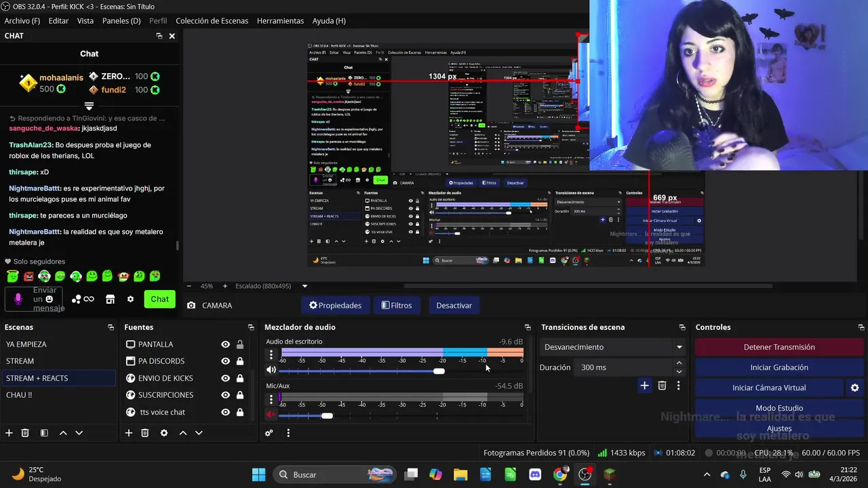The image size is (868, 488).
Task: Move scene up arrow in Escenas
Action: [63, 433]
